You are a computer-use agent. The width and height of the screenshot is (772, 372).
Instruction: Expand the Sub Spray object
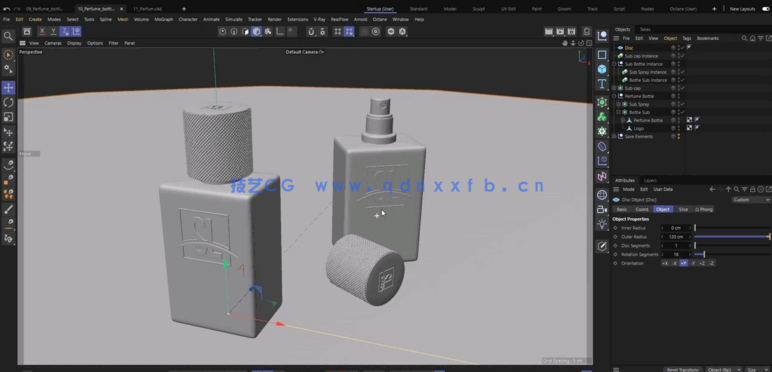click(x=618, y=104)
